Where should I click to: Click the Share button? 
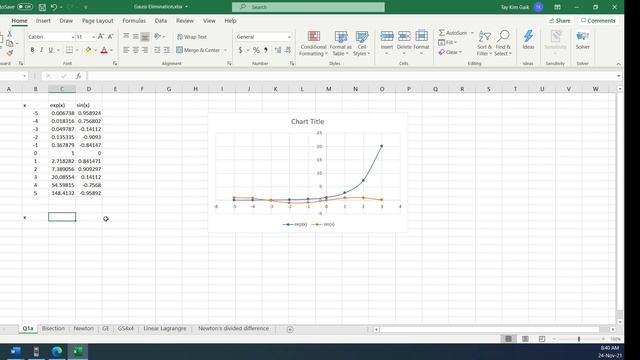(x=559, y=21)
